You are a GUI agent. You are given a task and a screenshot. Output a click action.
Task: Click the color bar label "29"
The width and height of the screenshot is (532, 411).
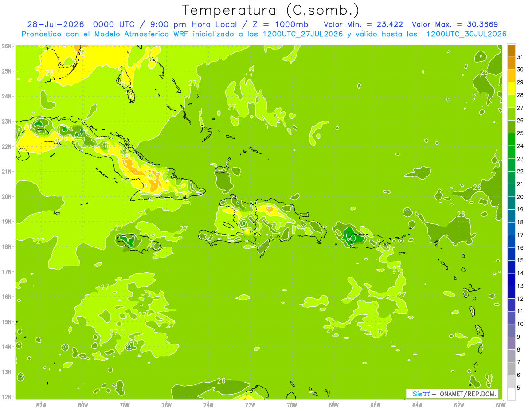click(520, 82)
